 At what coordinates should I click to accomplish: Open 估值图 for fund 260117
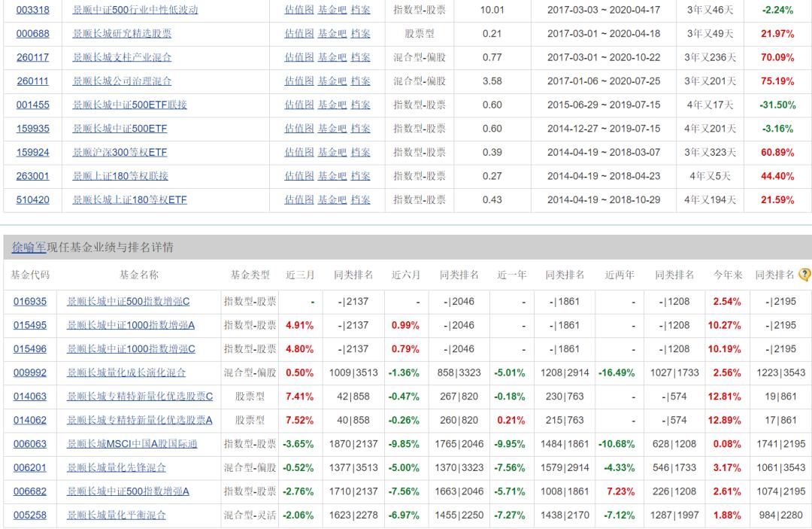pos(298,57)
